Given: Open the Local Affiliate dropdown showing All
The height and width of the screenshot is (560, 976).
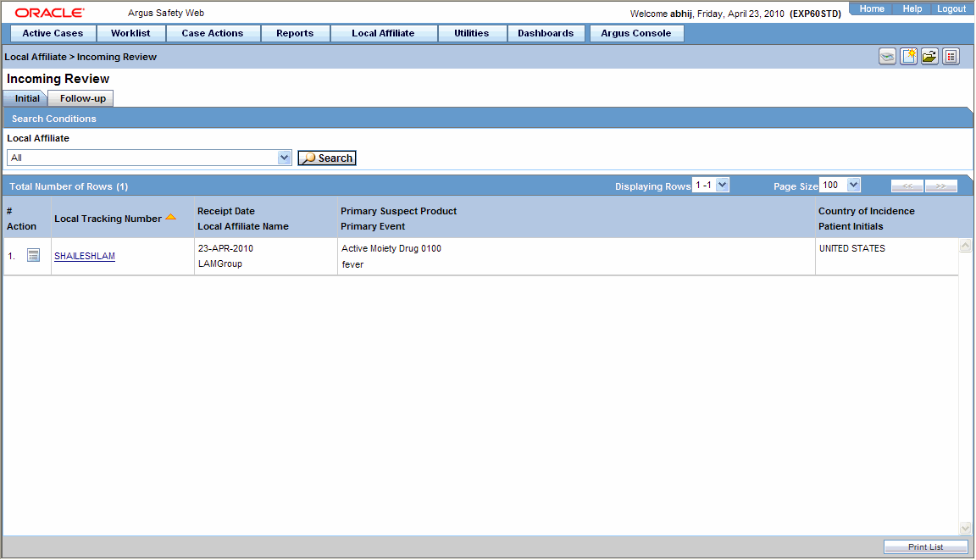Looking at the screenshot, I should [x=284, y=158].
